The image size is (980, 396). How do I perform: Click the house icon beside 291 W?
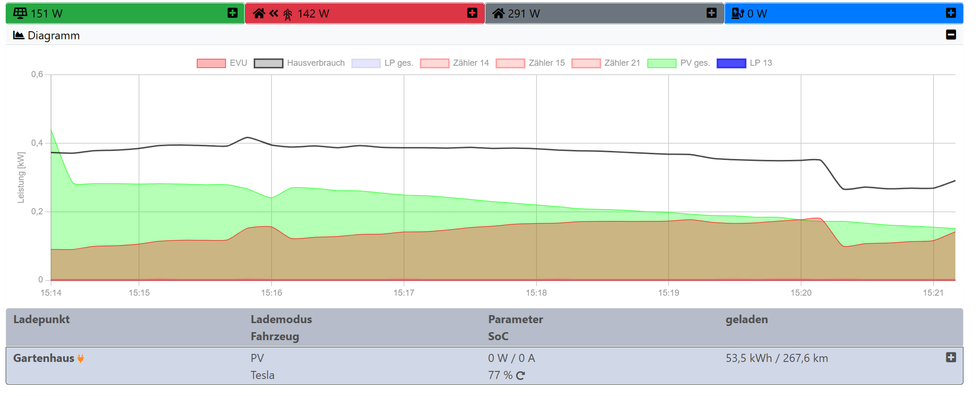[498, 13]
